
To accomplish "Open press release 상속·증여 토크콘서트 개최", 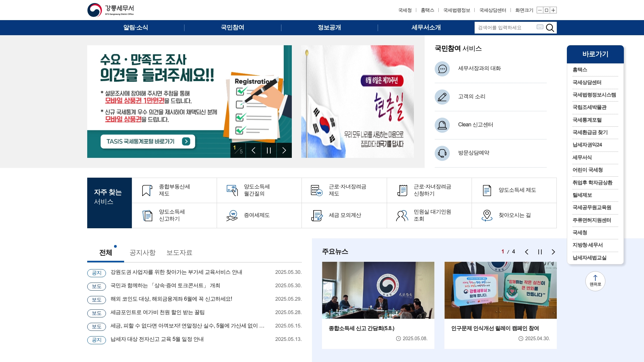I will [165, 286].
